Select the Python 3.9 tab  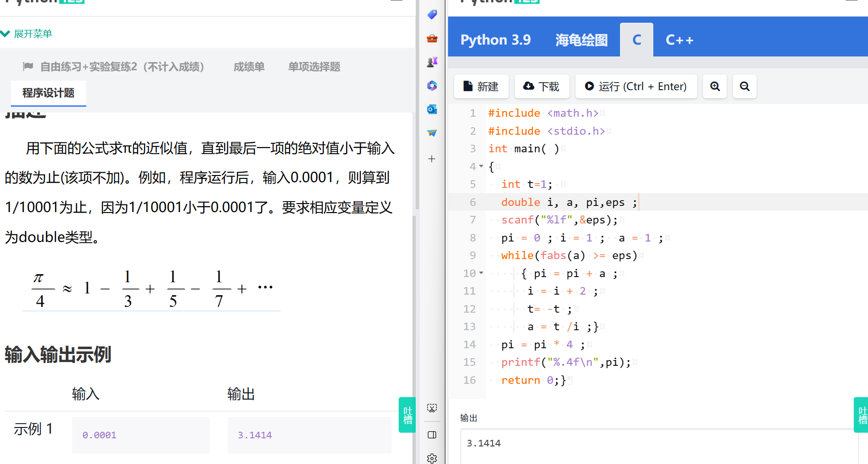495,40
